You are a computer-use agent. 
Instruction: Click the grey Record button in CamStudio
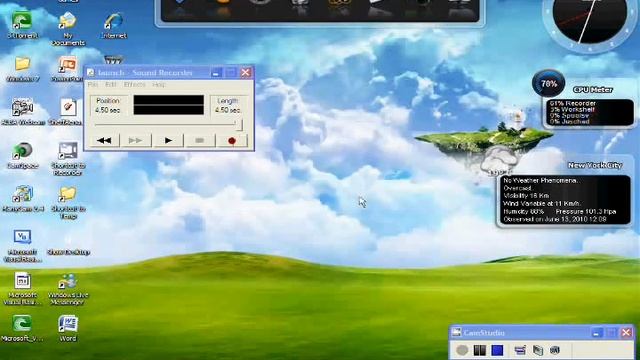(x=462, y=350)
